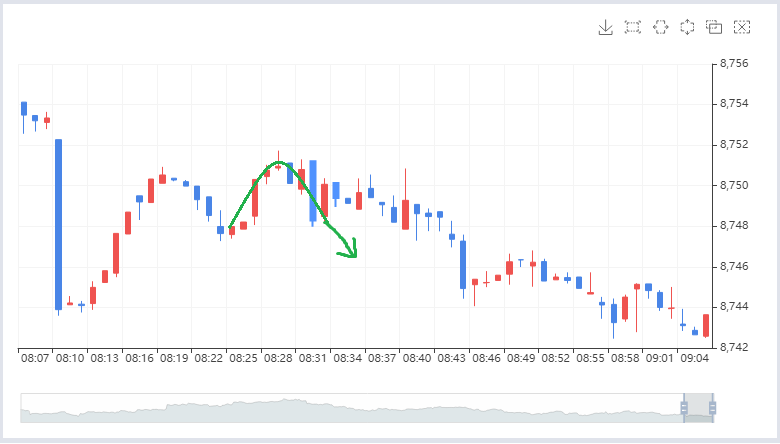Save the chart as image via download icon
780x444 pixels.
605,27
